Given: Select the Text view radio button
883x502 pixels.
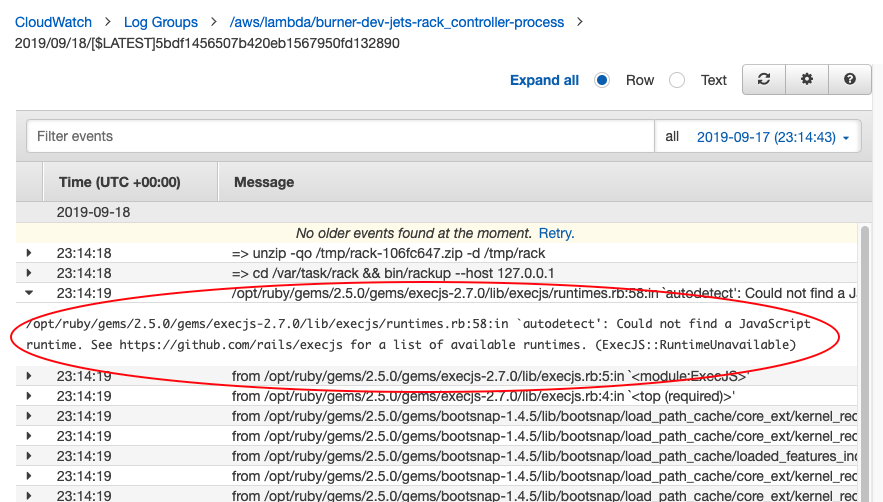Looking at the screenshot, I should [x=677, y=80].
